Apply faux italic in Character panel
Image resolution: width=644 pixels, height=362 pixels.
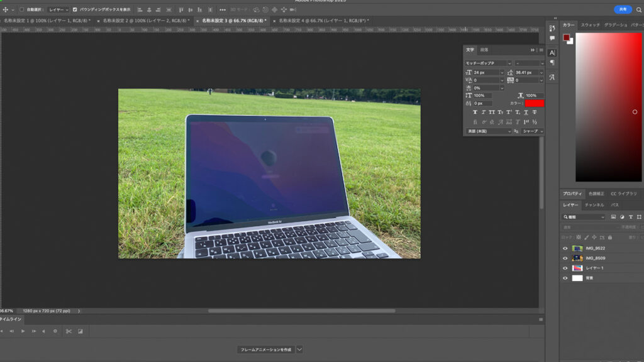(x=484, y=112)
